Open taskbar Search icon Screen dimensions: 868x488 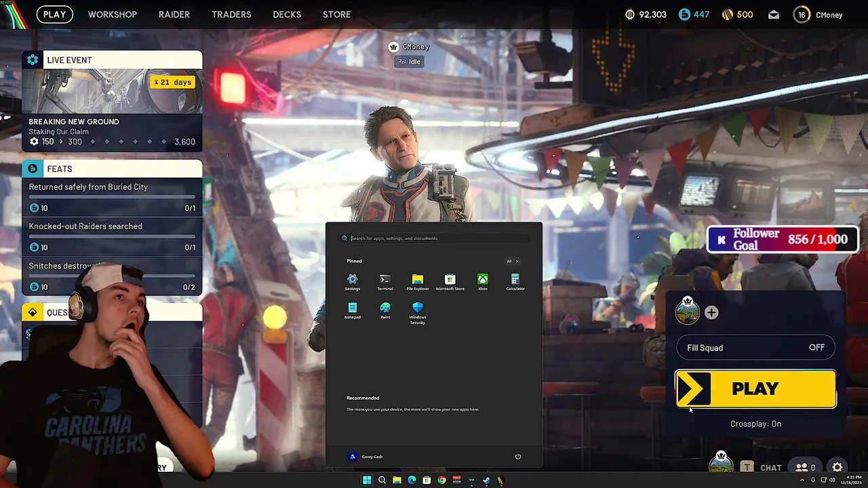click(x=382, y=481)
